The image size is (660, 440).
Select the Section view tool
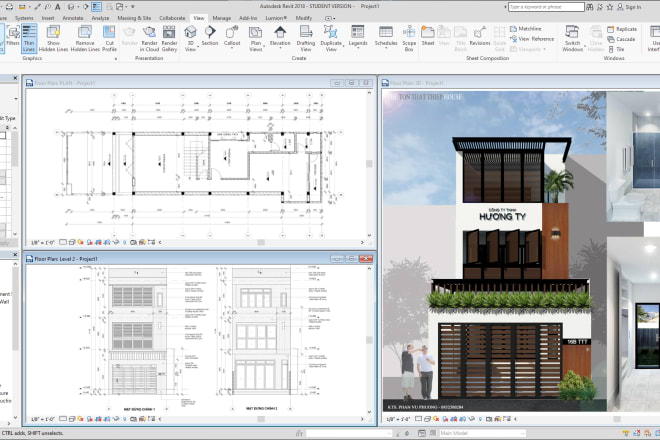[x=210, y=35]
